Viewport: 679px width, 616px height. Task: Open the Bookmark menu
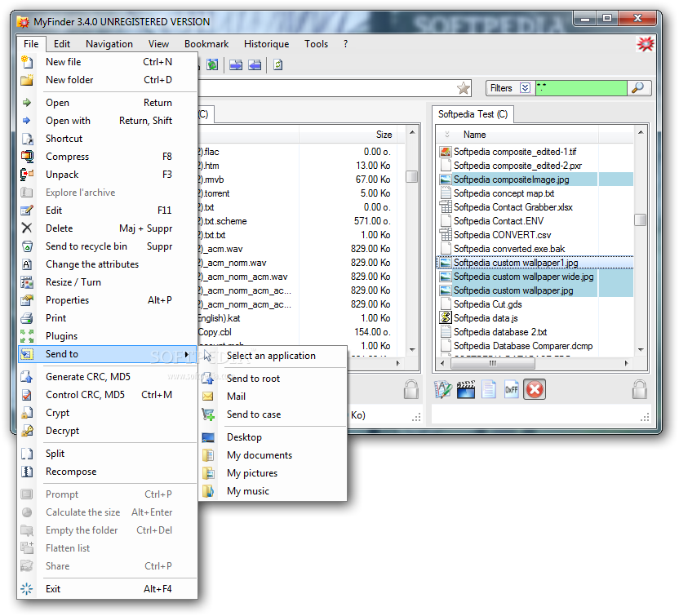[206, 44]
